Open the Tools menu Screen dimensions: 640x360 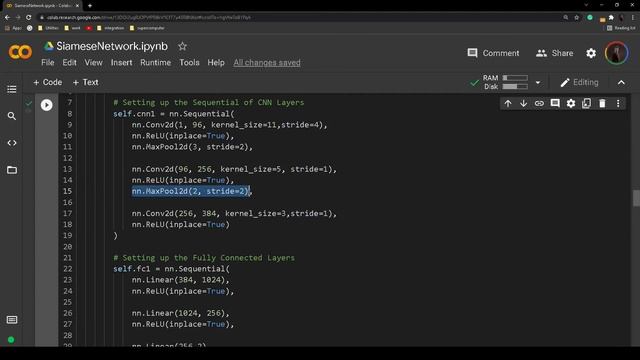click(x=189, y=62)
